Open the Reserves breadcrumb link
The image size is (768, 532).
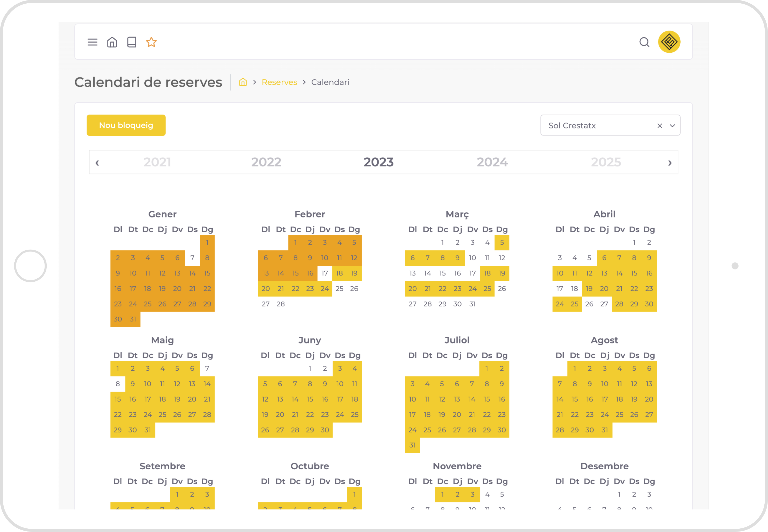click(x=279, y=82)
